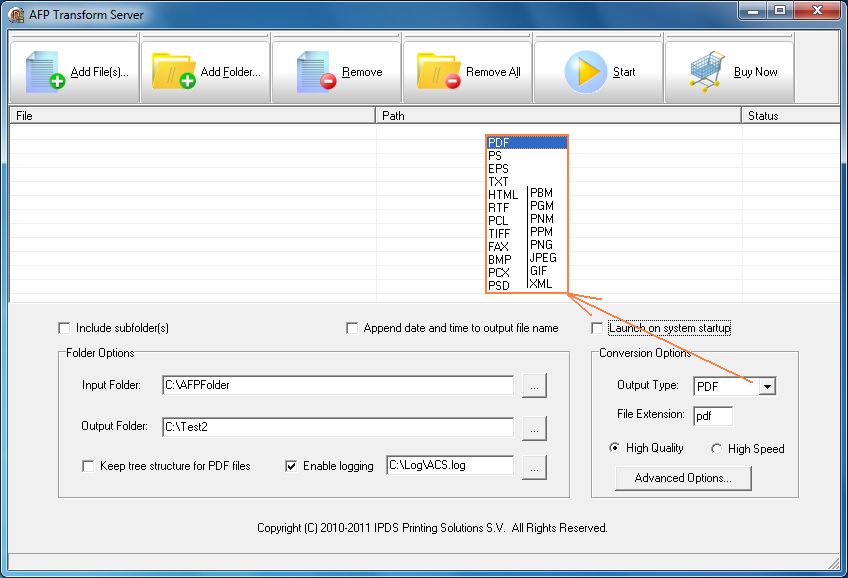This screenshot has width=848, height=578.
Task: Start conversion with the play icon
Action: pos(586,71)
